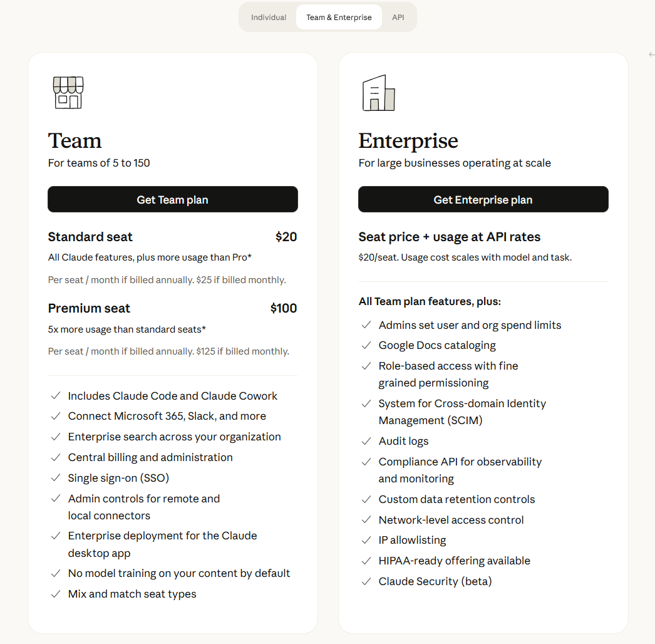The image size is (655, 644).
Task: Click the Get Team plan button
Action: click(173, 199)
